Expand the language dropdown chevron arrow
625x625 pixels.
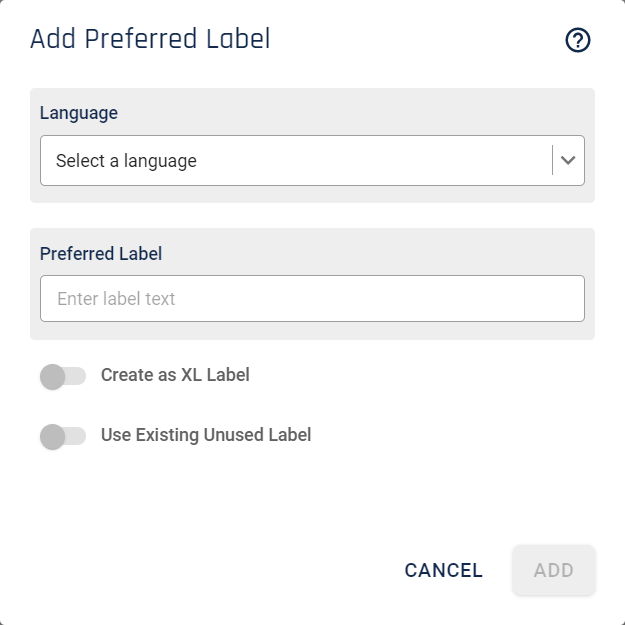point(568,160)
